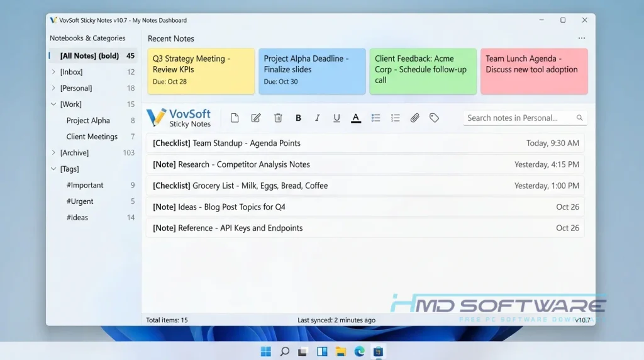Click Total items: 15 in status bar

(x=167, y=320)
